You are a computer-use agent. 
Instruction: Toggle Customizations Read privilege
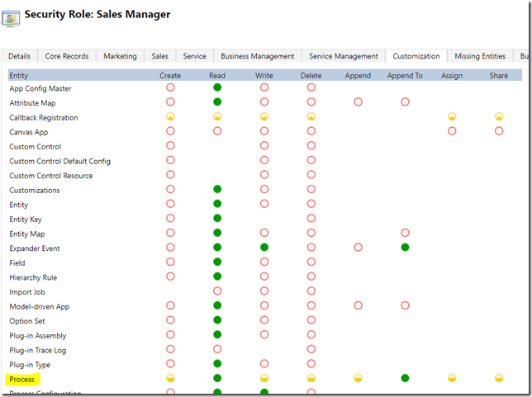point(217,189)
